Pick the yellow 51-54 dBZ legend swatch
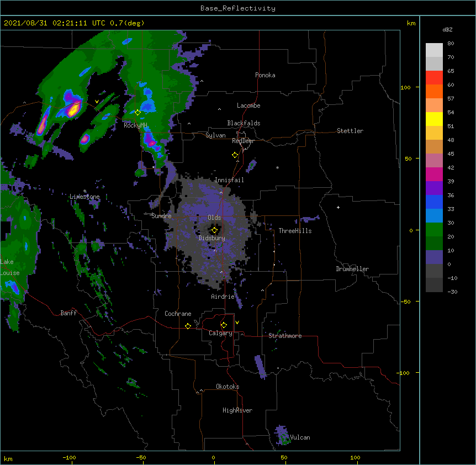Screen dimensions: 476x465 click(x=434, y=119)
